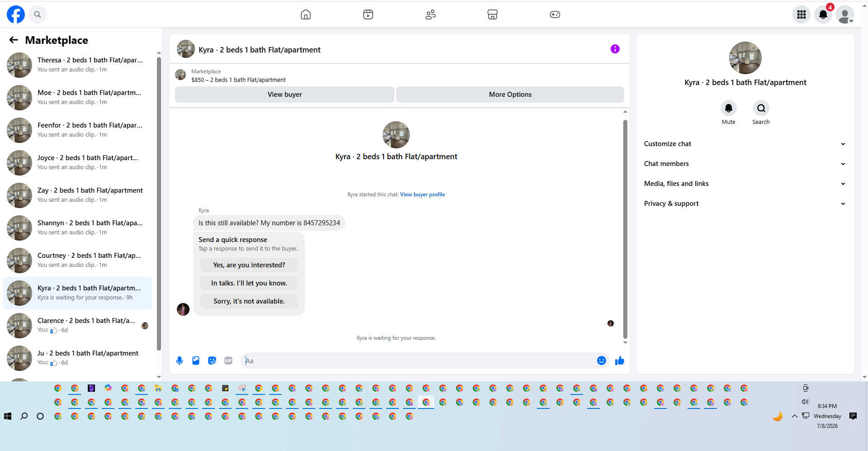Click the message text field

point(419,361)
